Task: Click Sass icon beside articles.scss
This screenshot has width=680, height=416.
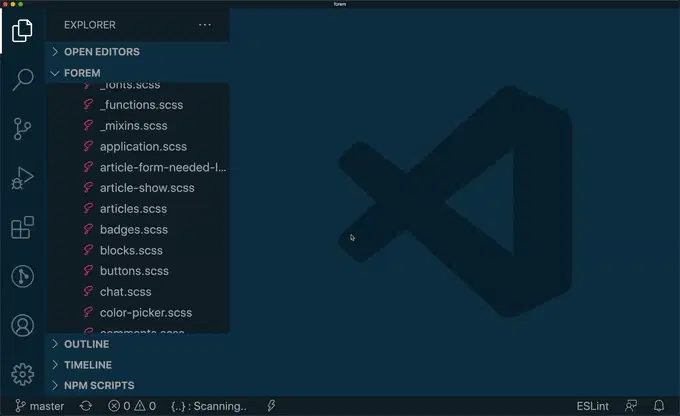Action: pos(88,208)
